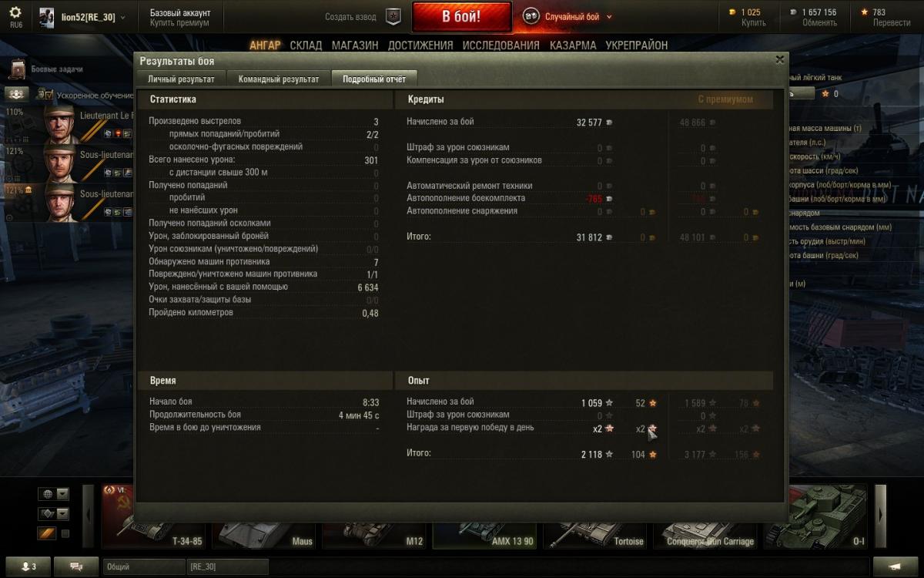
Task: Open Боевые задачи missions icon
Action: (x=18, y=69)
